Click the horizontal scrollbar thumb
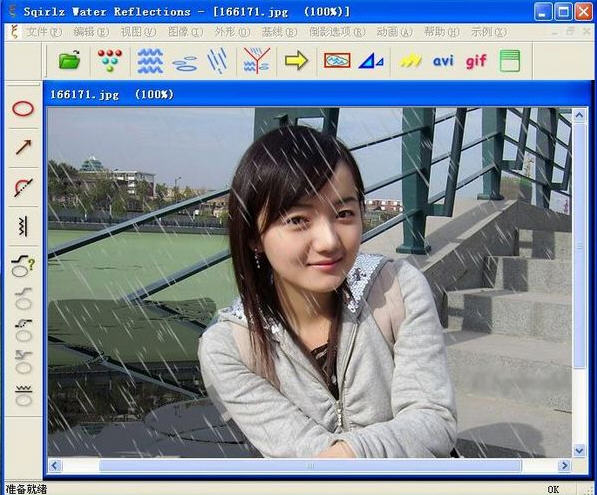The image size is (597, 495). (310, 465)
